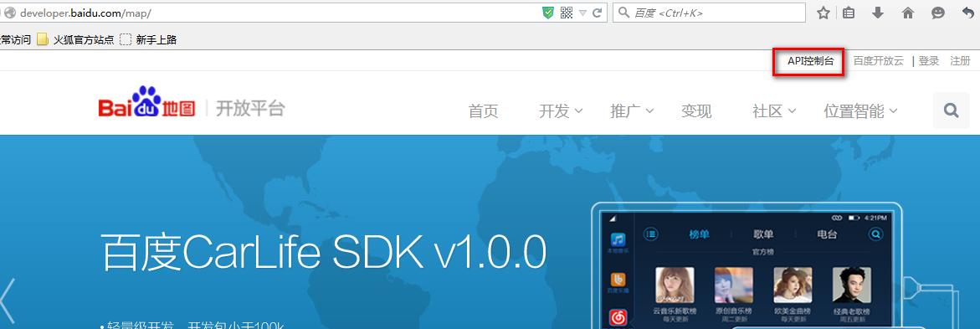Expand the 社区 navigation menu
This screenshot has height=329, width=980.
click(x=774, y=111)
